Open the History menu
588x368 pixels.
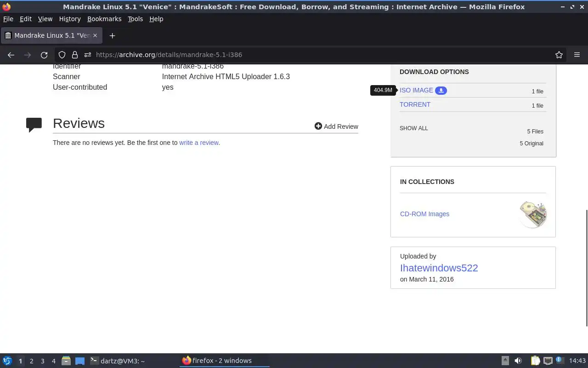point(70,19)
